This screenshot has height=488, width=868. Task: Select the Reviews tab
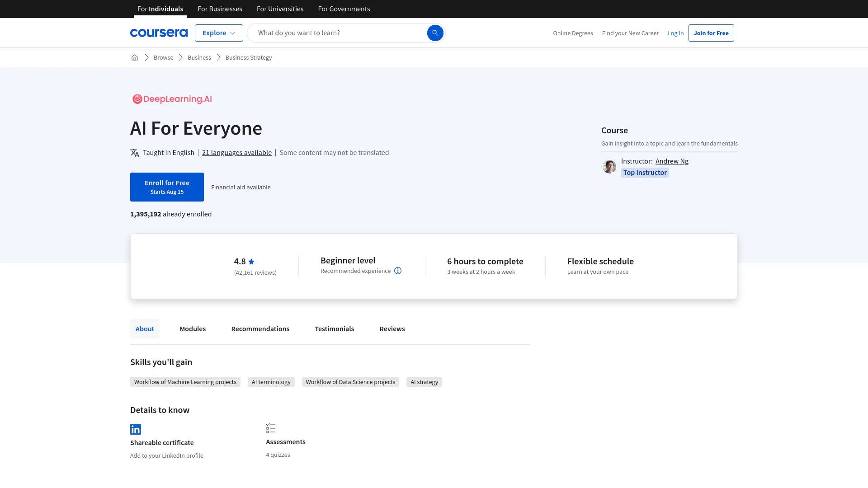click(x=392, y=329)
